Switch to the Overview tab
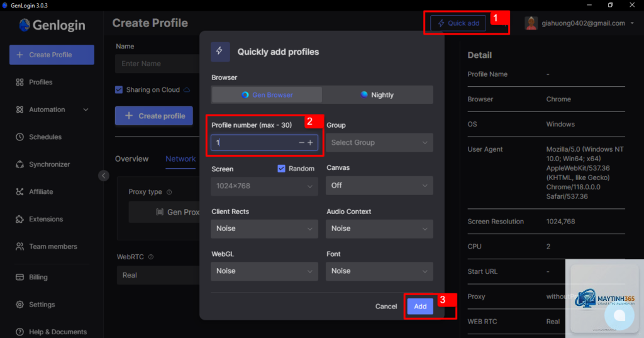 point(132,159)
